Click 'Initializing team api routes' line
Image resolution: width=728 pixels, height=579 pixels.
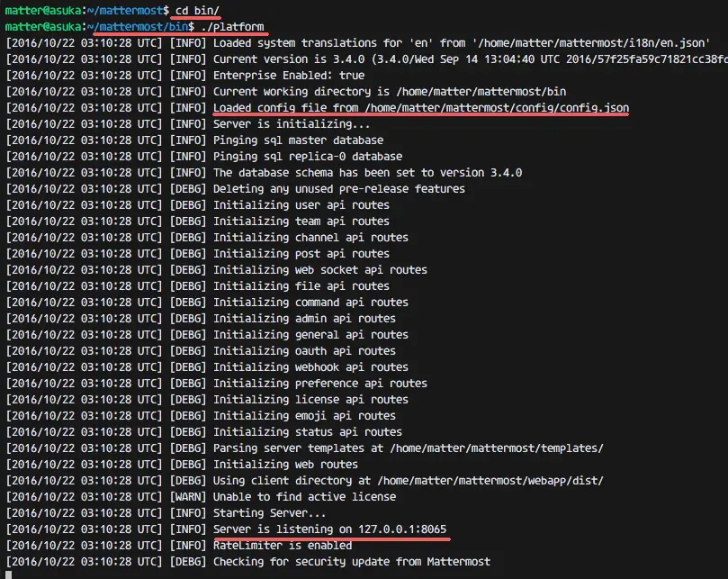point(301,222)
